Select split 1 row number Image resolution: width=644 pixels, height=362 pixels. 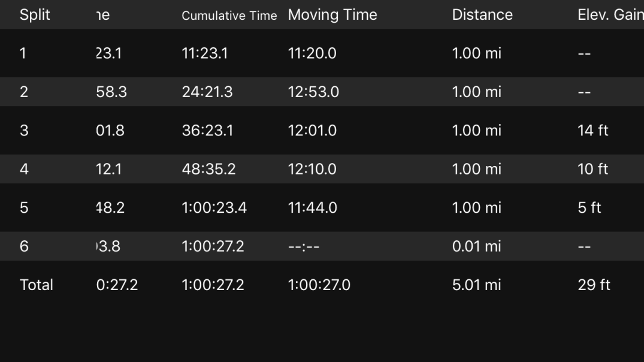tap(23, 53)
